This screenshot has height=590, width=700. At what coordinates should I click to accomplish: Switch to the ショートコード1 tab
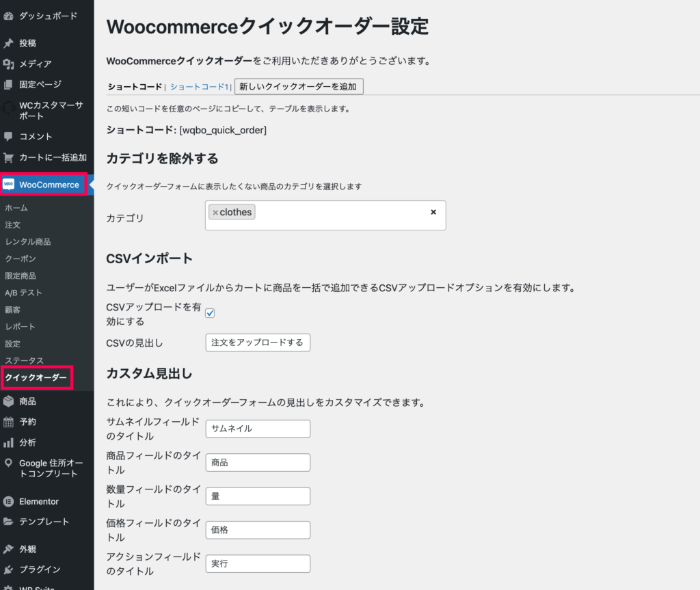pos(199,87)
